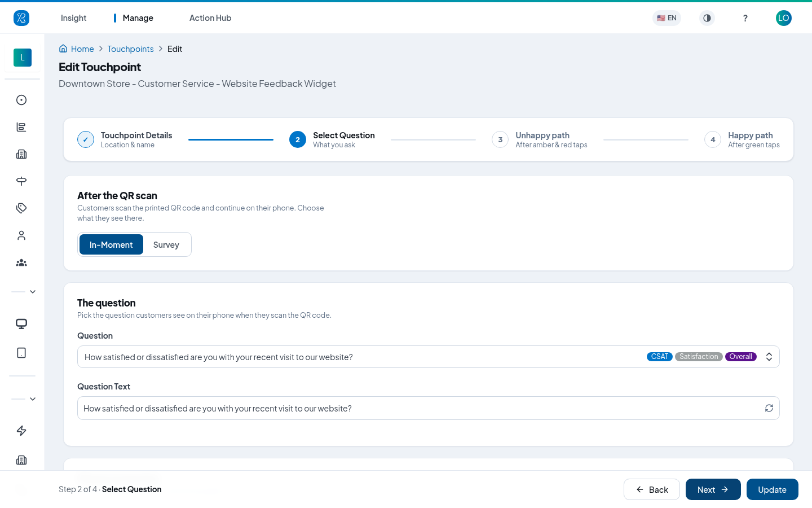Screen dimensions: 812x508
Task: Go to Happy path step
Action: pyautogui.click(x=742, y=139)
